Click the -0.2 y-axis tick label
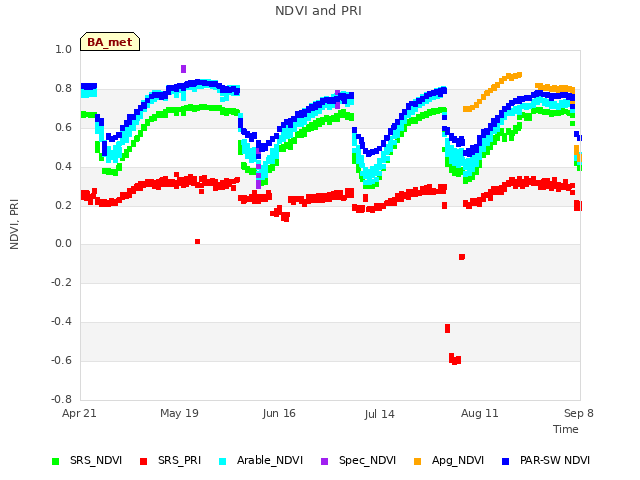Image resolution: width=640 pixels, height=480 pixels. [61, 282]
